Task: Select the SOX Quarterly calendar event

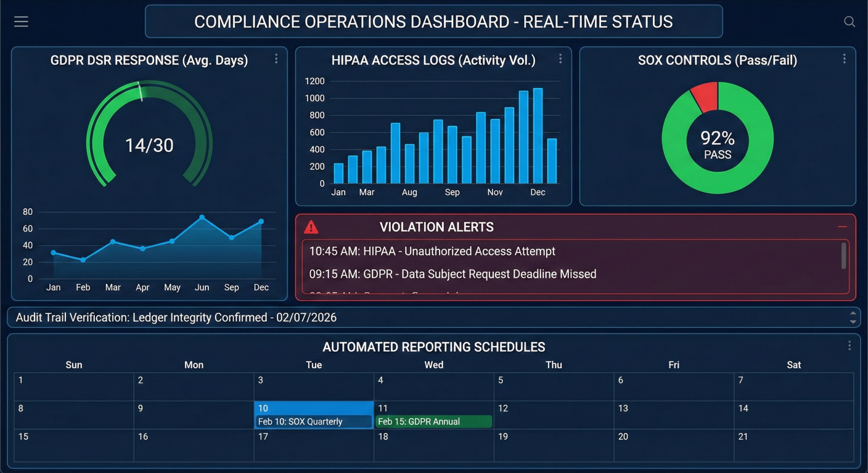Action: click(x=313, y=422)
